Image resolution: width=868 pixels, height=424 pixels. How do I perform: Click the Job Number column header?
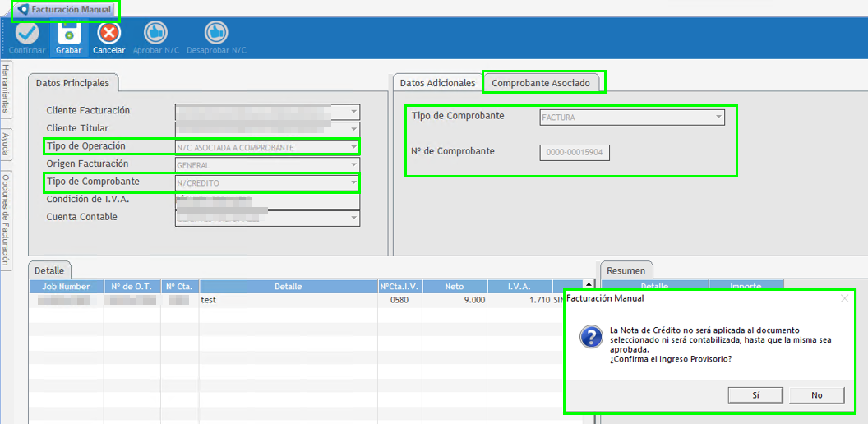click(x=67, y=286)
